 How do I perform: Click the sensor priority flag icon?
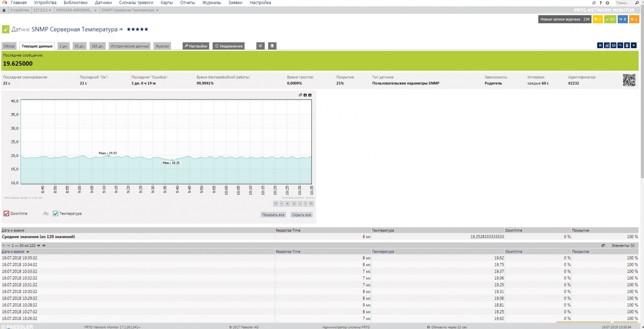coord(121,29)
